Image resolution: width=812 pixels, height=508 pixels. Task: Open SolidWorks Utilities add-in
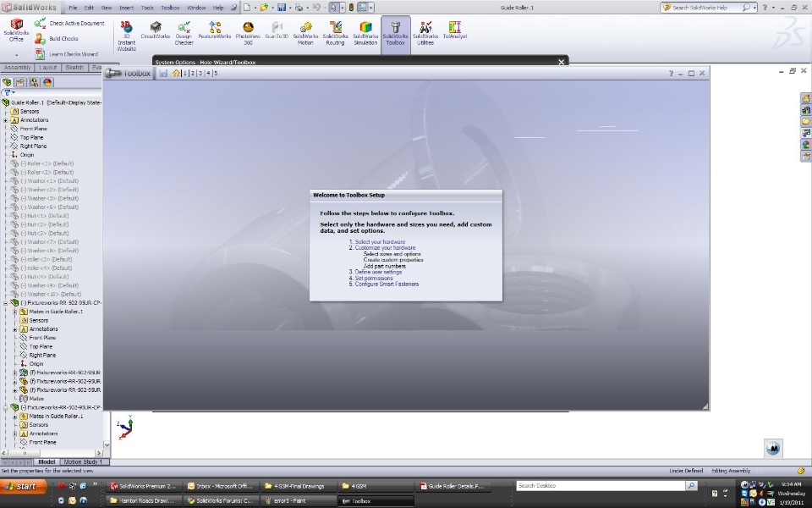[x=425, y=33]
